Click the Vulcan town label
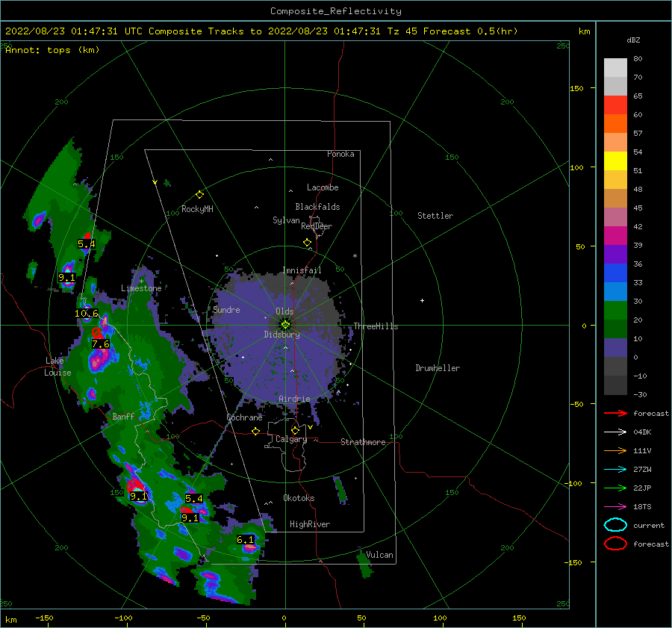This screenshot has height=628, width=672. pyautogui.click(x=379, y=555)
